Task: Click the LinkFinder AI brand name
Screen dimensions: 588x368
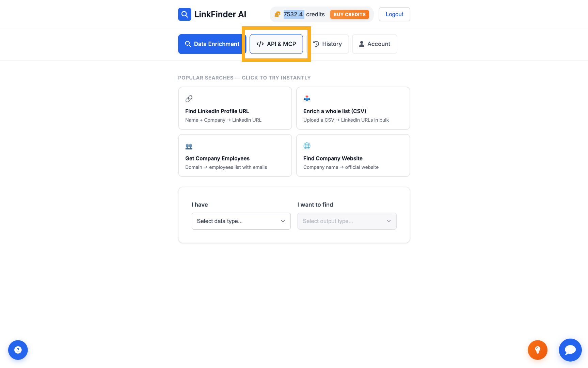Action: tap(220, 14)
